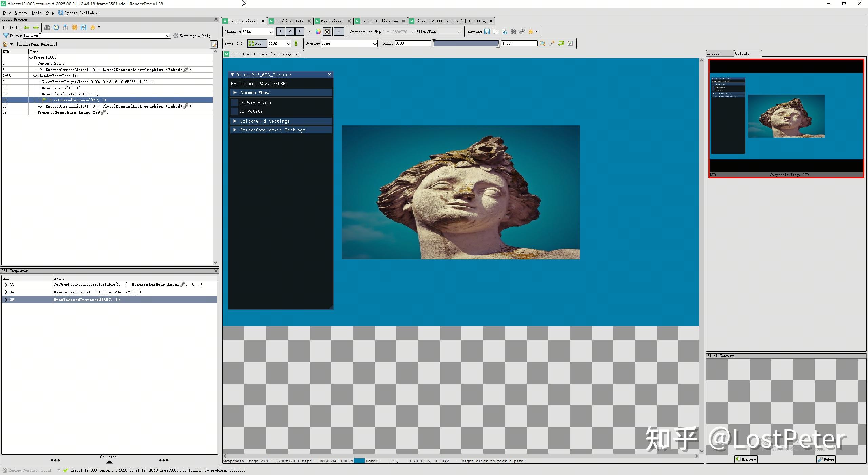Go to next event using green right arrow
The width and height of the screenshot is (868, 475).
tap(36, 27)
